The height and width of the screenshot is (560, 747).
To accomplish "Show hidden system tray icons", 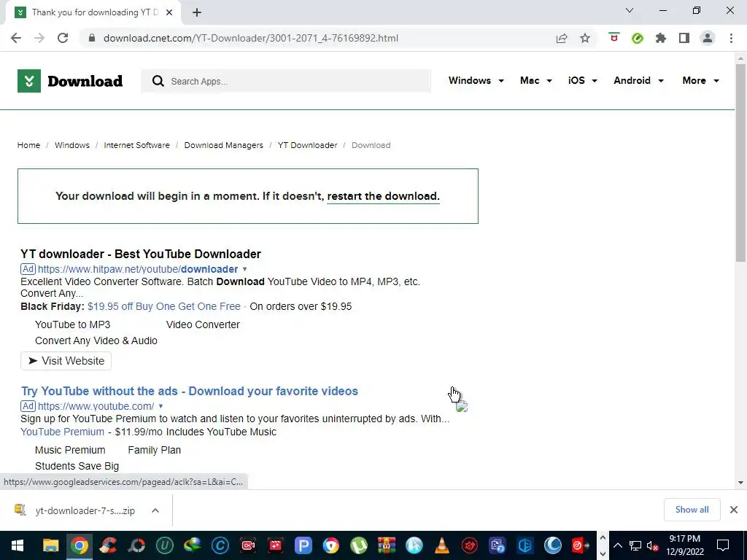I will pos(617,545).
